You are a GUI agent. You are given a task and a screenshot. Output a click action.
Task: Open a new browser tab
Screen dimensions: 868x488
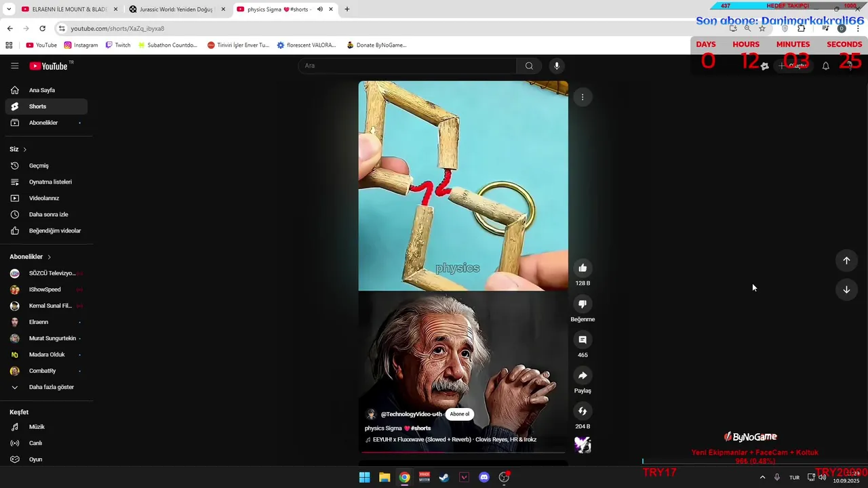(x=347, y=9)
